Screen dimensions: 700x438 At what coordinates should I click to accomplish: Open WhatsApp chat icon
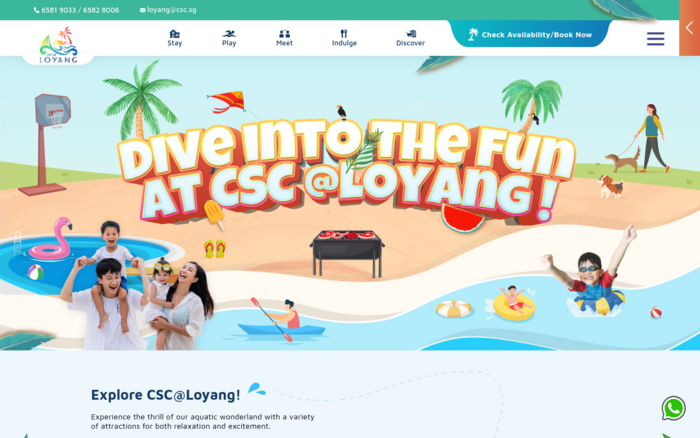coord(674,408)
